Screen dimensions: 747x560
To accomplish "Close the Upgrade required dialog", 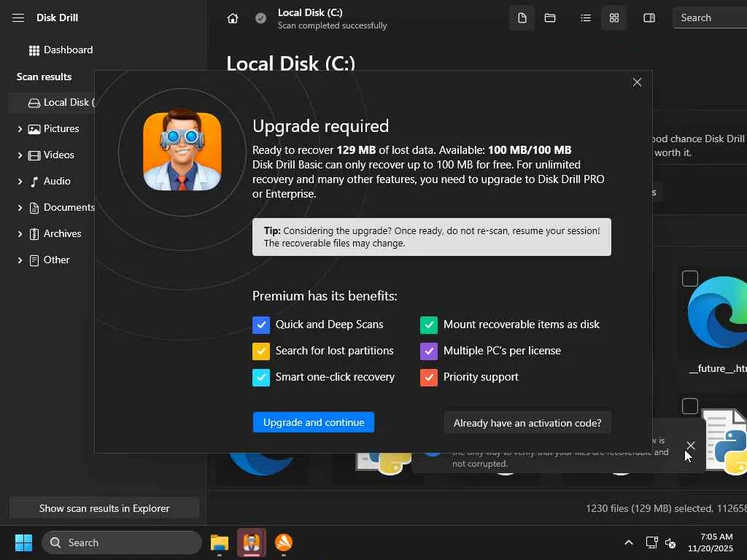I will point(637,82).
